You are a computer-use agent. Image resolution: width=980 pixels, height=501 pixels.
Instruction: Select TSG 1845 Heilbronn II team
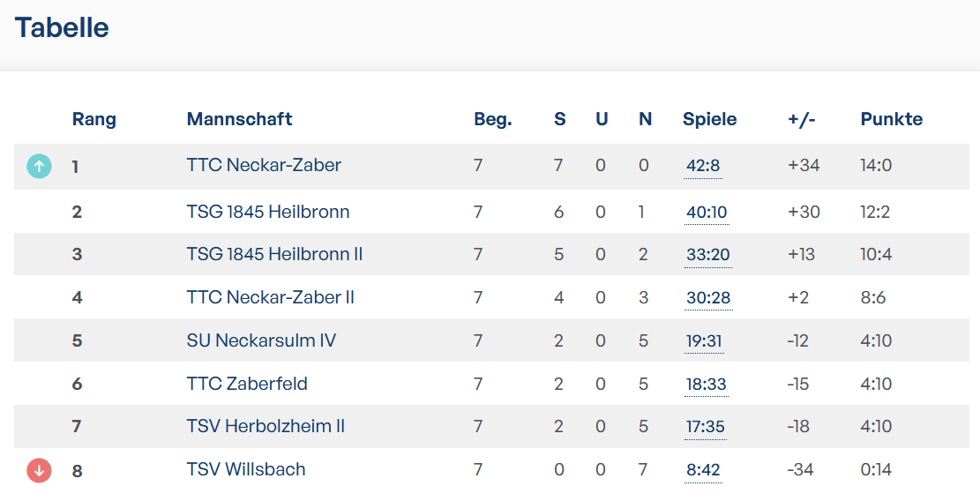point(274,254)
